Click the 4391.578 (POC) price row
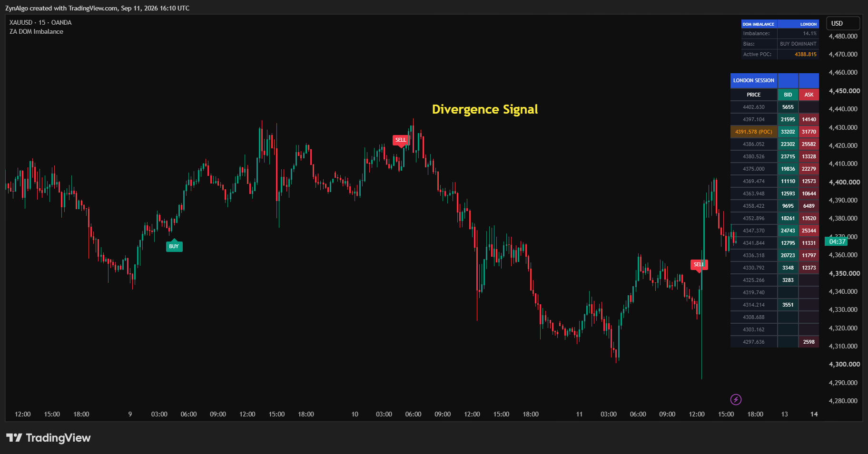This screenshot has height=454, width=868. pyautogui.click(x=754, y=132)
